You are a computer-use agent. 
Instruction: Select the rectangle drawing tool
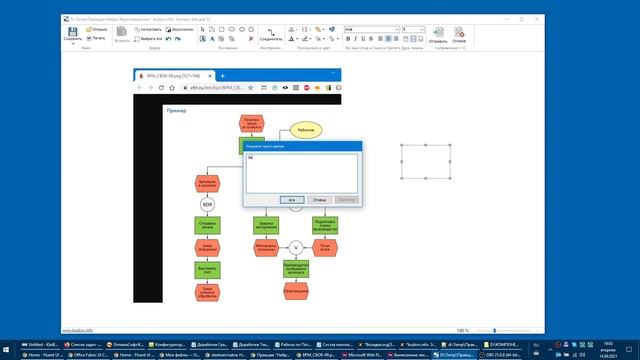[222, 29]
